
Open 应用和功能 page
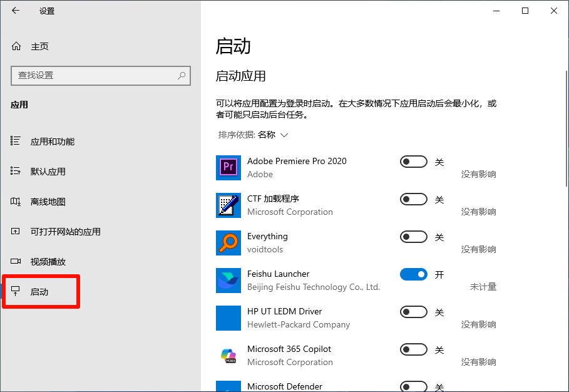(101, 141)
